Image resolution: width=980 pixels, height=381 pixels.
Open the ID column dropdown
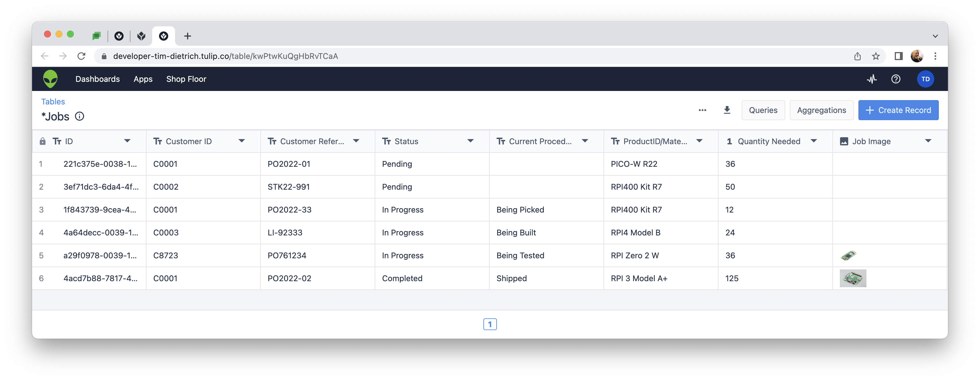(x=127, y=141)
